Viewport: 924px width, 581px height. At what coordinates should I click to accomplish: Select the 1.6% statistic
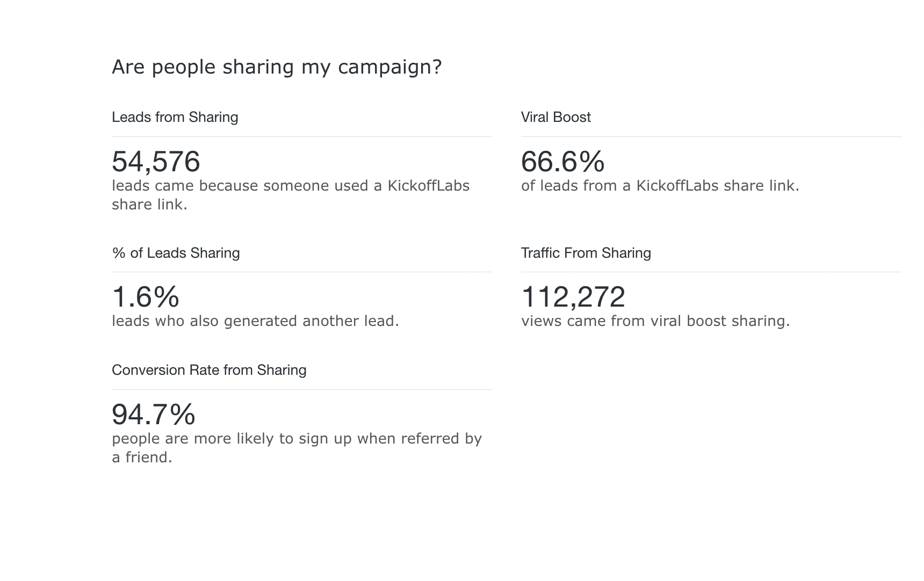click(146, 296)
